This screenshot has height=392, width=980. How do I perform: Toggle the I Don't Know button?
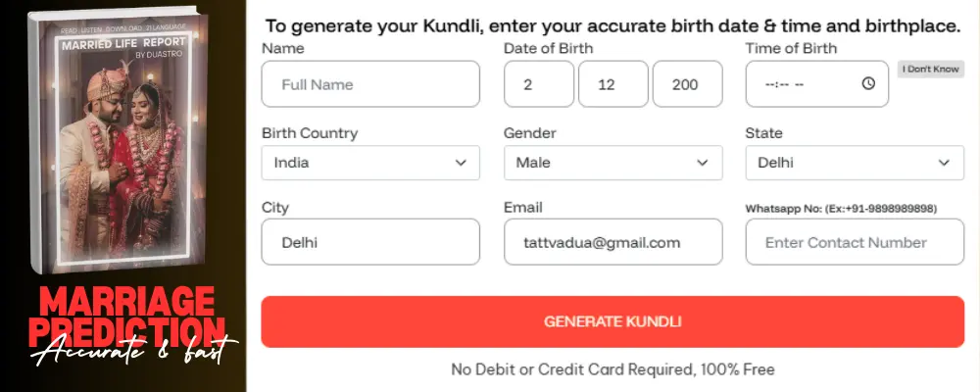pyautogui.click(x=931, y=70)
